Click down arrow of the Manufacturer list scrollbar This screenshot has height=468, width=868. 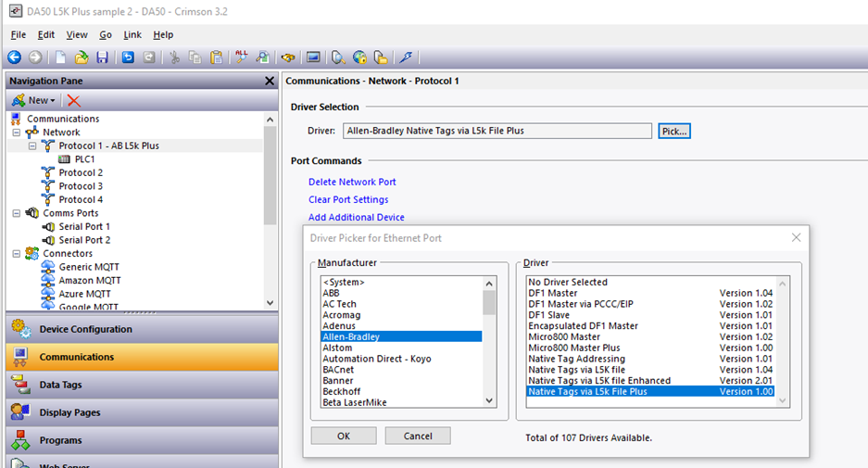tap(489, 400)
